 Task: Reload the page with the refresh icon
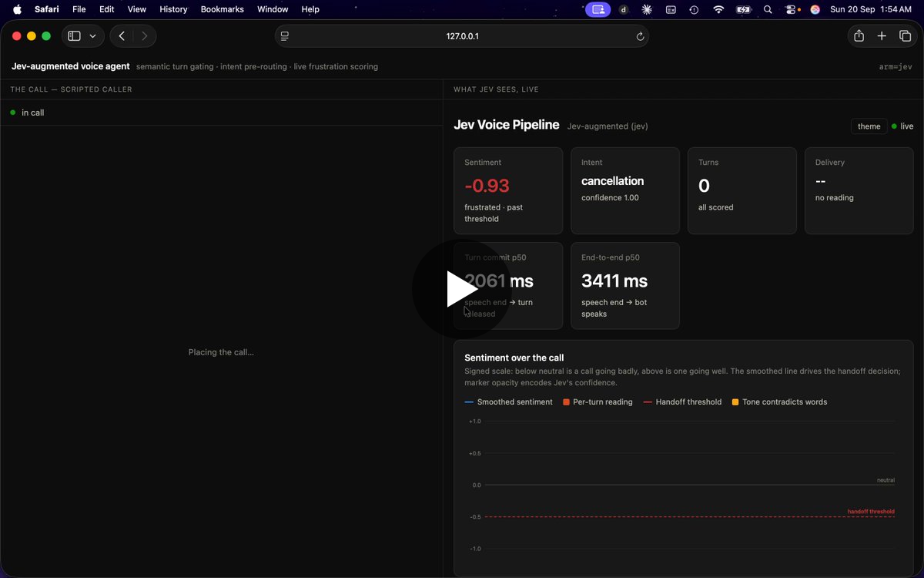[640, 36]
